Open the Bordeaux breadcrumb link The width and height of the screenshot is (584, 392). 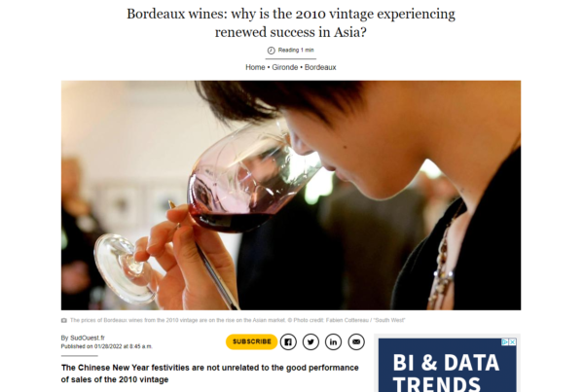[320, 67]
